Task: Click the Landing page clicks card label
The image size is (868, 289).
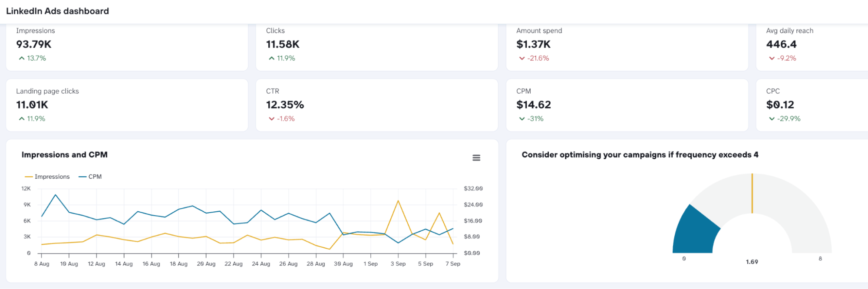Action: 47,91
